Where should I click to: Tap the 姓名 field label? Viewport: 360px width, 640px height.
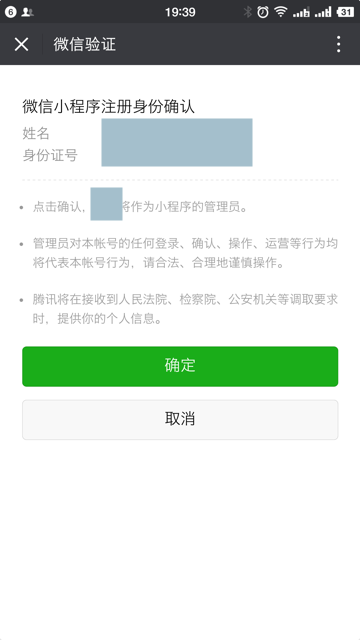tap(36, 133)
